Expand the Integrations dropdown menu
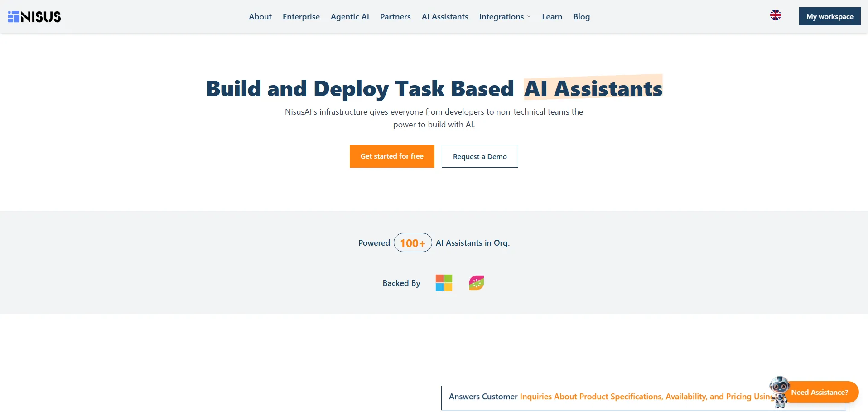 [x=504, y=17]
